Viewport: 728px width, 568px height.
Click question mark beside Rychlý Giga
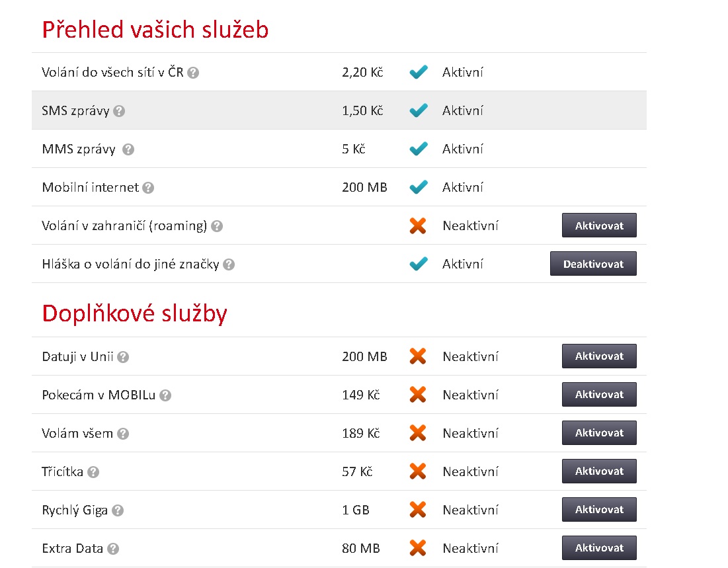tap(118, 510)
